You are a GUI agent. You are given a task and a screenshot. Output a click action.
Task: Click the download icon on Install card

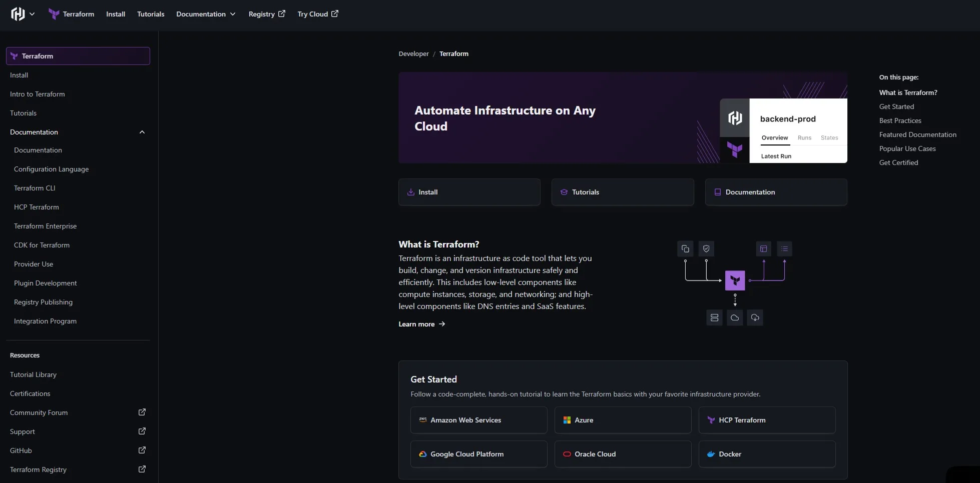[411, 192]
